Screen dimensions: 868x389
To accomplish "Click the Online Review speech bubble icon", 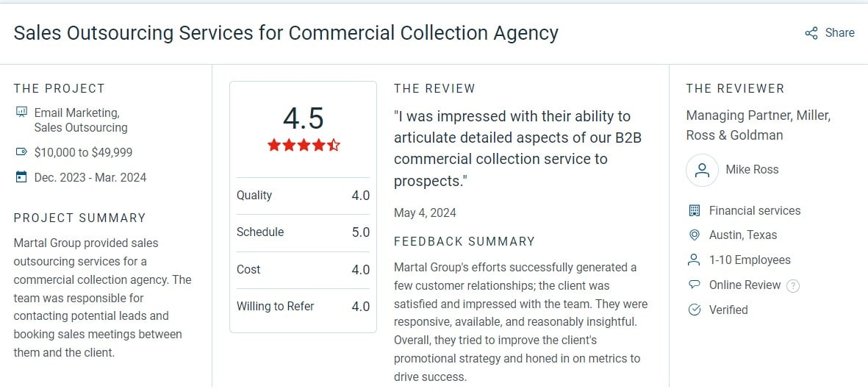I will 694,285.
